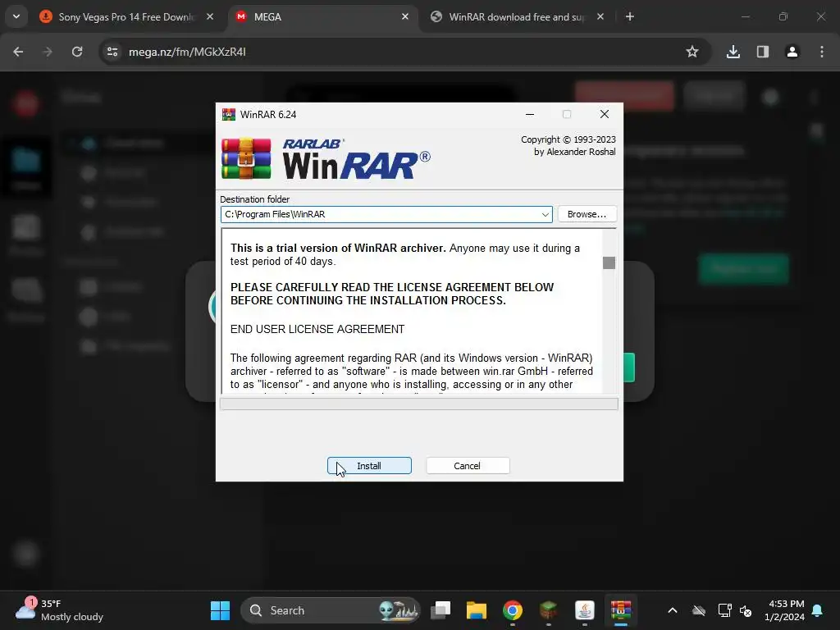Open the Chrome profile icon
Screen dimensions: 840x630
coord(792,52)
